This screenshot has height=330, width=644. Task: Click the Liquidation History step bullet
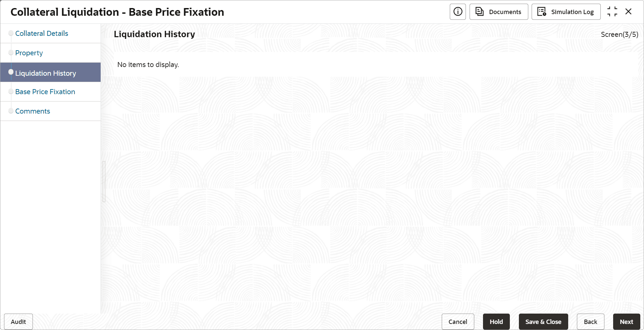(11, 72)
